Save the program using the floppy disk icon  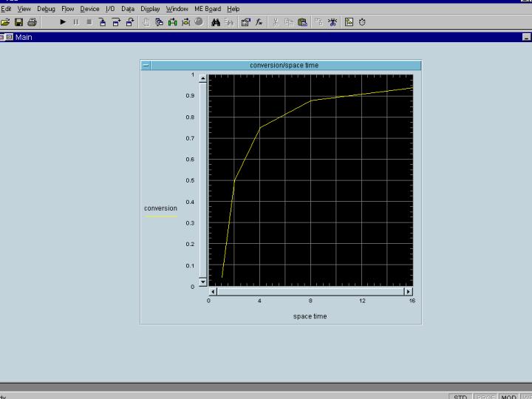pos(18,22)
